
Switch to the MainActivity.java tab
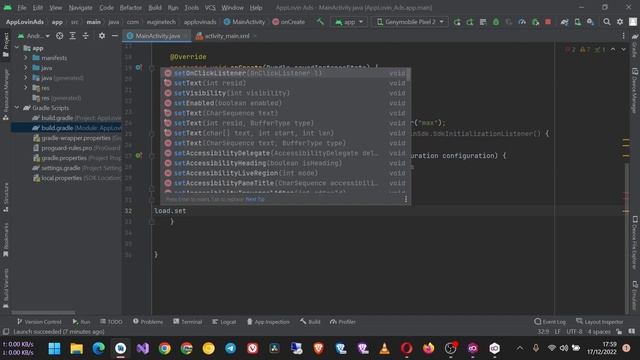(158, 36)
